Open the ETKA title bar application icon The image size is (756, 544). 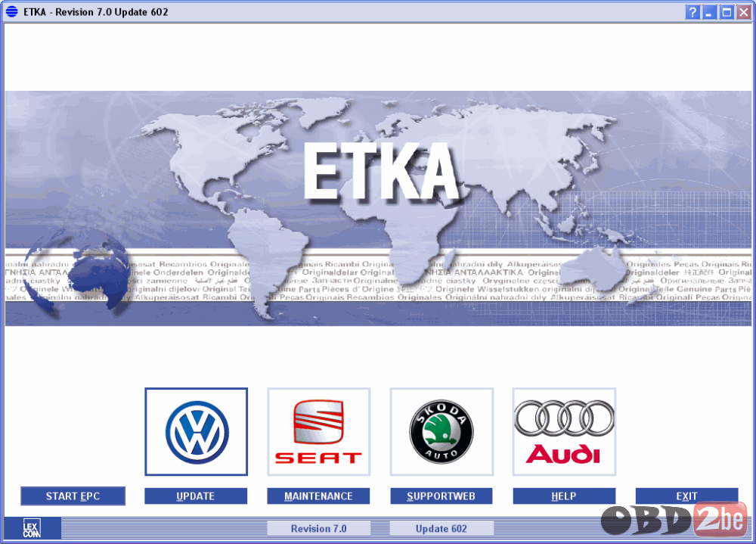click(x=12, y=11)
